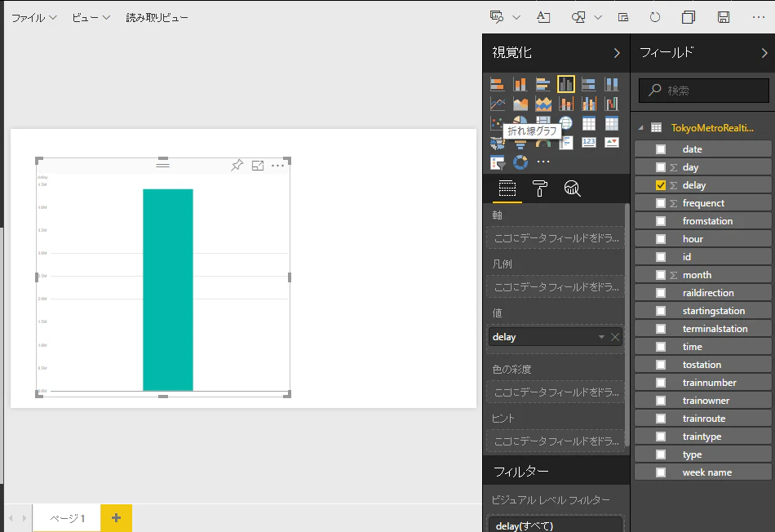The image size is (775, 532).
Task: Open the shapes dropdown chevron
Action: pos(598,17)
